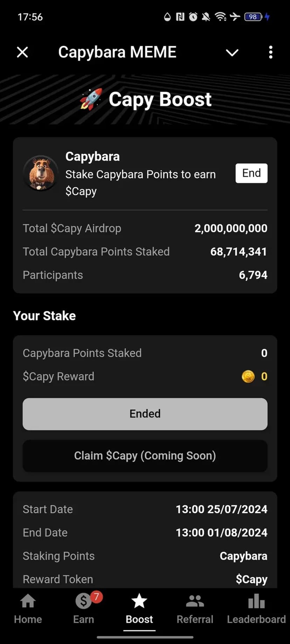
Task: Tap the muted bell status icon
Action: (x=206, y=16)
